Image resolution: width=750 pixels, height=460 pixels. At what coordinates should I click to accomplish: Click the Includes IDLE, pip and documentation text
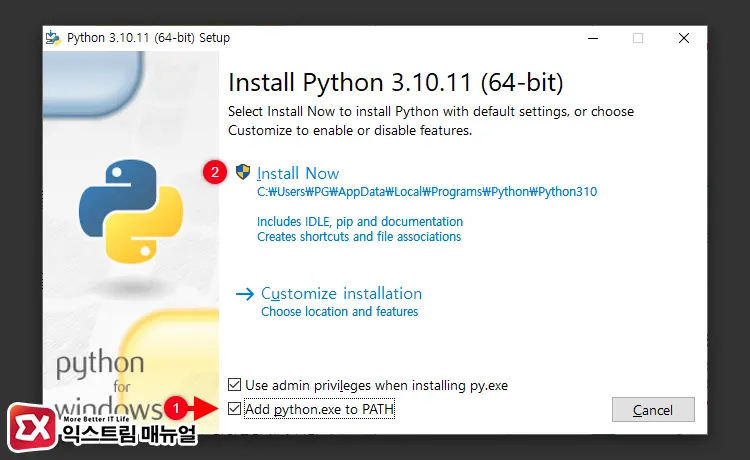tap(360, 221)
